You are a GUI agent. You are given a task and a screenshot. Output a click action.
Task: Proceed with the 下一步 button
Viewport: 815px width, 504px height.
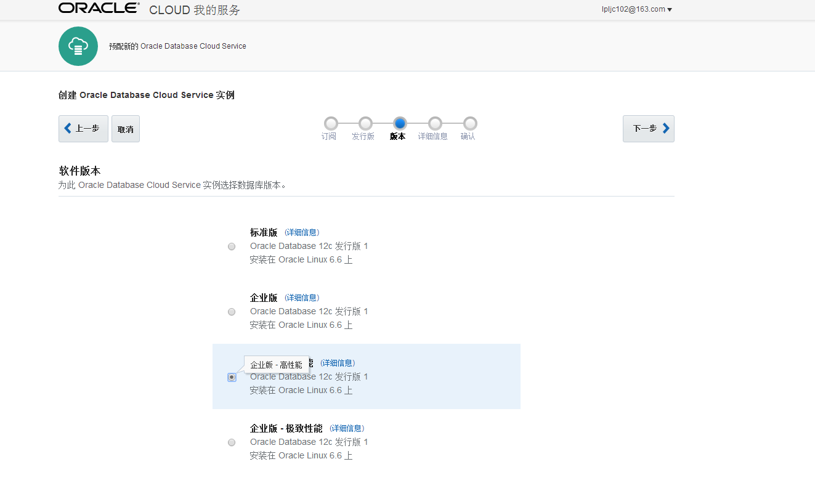tap(649, 129)
